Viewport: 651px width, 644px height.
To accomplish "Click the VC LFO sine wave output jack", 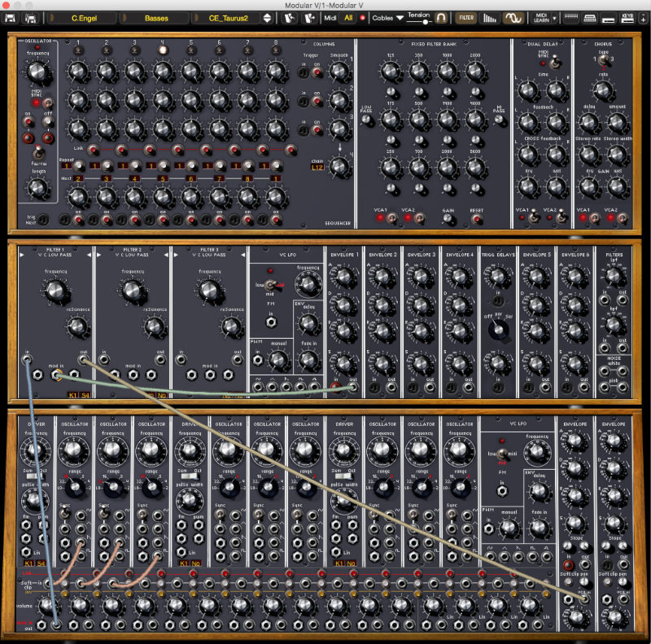I will click(258, 388).
